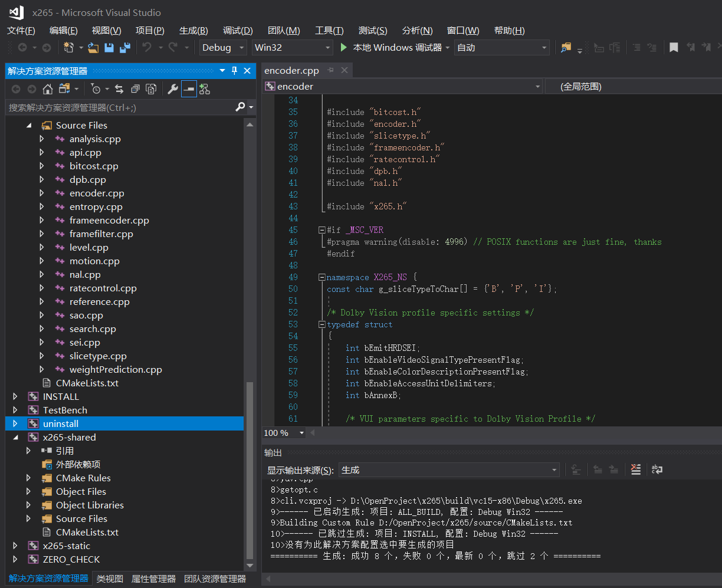Click the Visual Studio logo icon

coord(16,12)
